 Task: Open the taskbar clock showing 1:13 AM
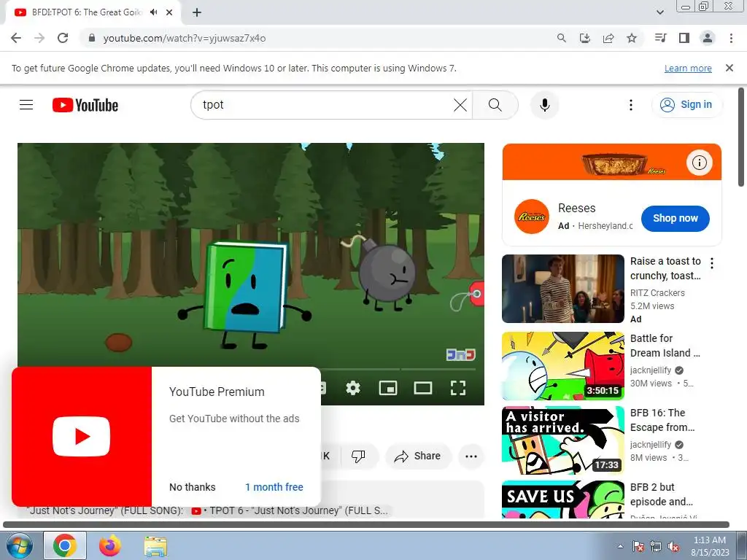click(x=711, y=546)
